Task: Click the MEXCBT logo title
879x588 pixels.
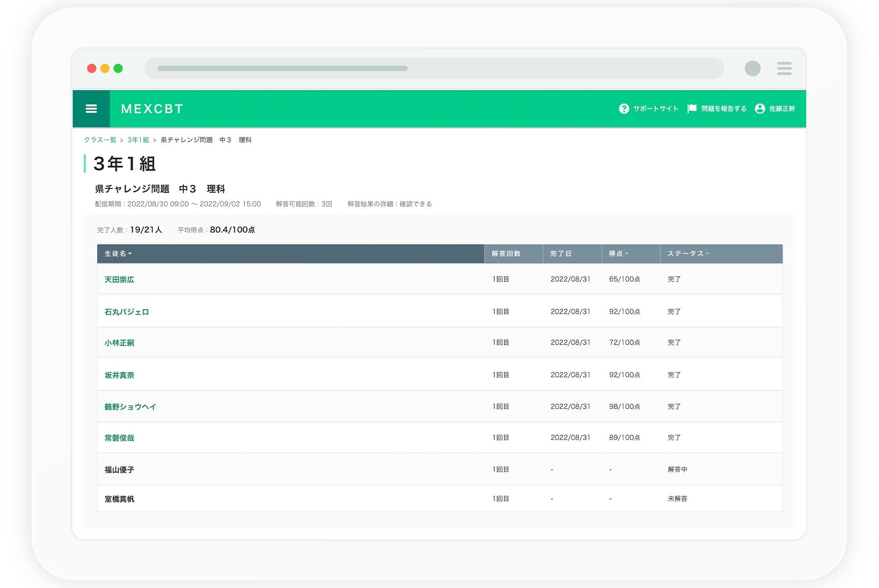Action: (x=152, y=109)
